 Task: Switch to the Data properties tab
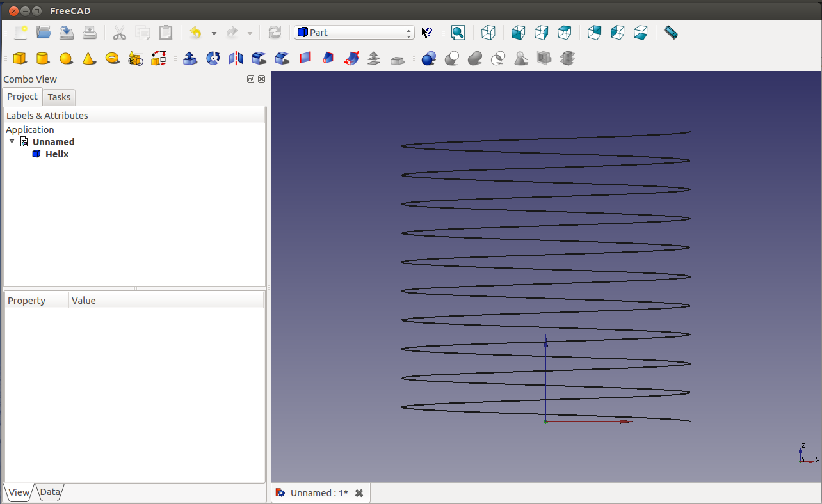50,492
